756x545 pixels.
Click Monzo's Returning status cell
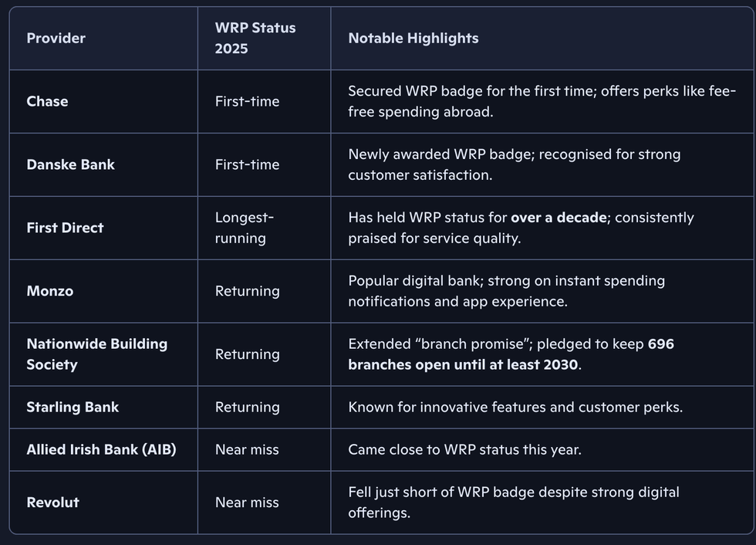point(247,291)
